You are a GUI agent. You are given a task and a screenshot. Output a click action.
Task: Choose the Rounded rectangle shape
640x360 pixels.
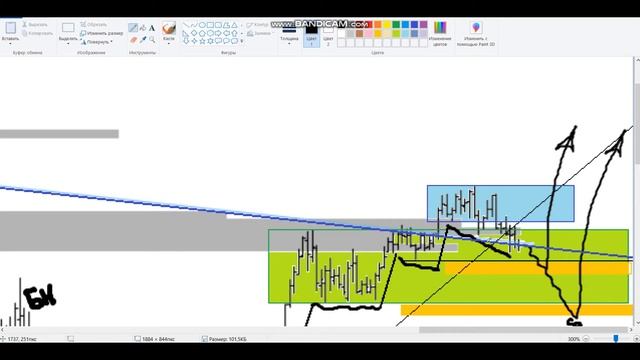(x=218, y=25)
